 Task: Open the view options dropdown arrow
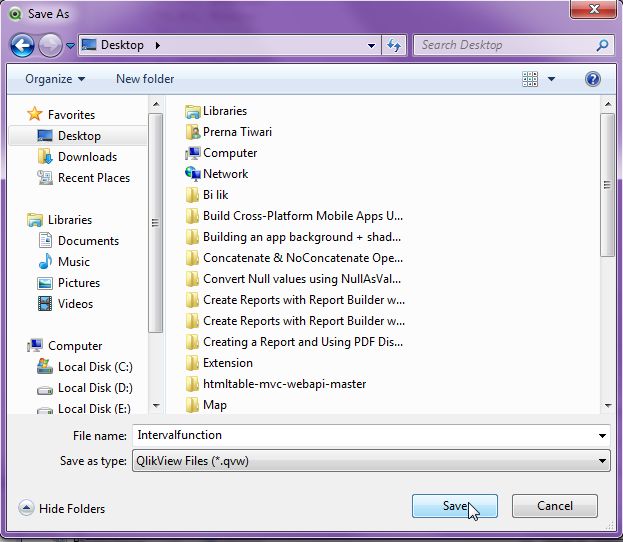point(551,79)
